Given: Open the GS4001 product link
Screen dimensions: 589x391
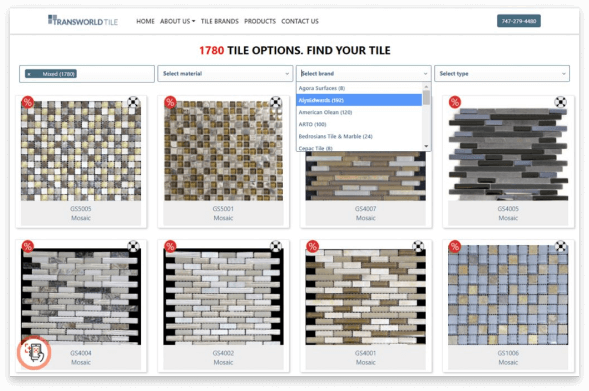Looking at the screenshot, I should point(365,353).
